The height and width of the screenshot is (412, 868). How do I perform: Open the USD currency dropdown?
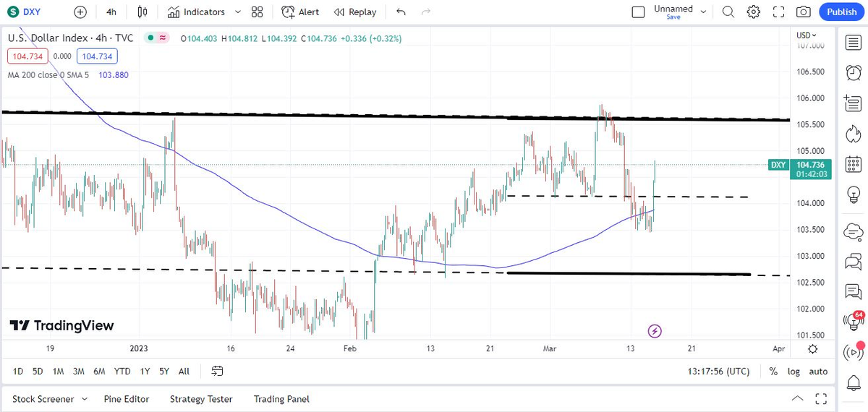pos(807,35)
